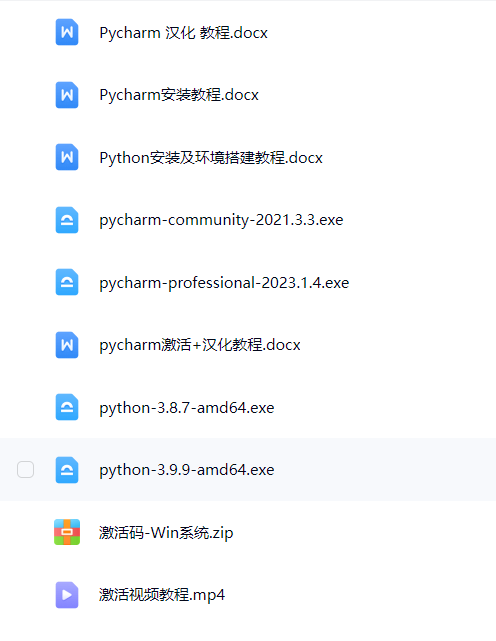The width and height of the screenshot is (496, 641).
Task: Open file name 激活码-Win系统.zip
Action: (x=166, y=533)
